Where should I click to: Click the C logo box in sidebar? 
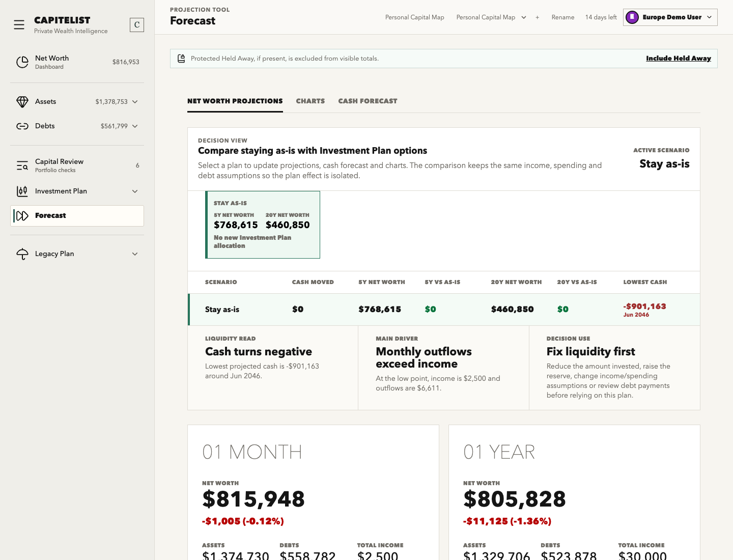point(137,25)
